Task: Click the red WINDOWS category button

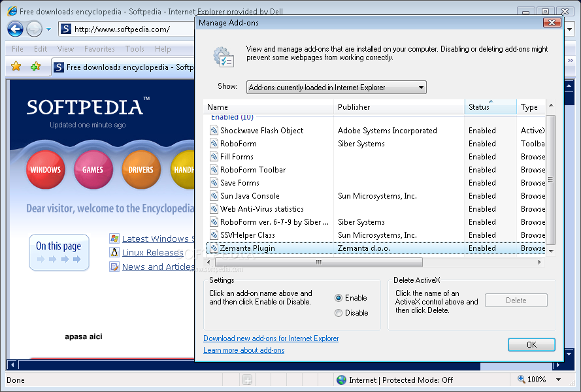Action: (45, 170)
